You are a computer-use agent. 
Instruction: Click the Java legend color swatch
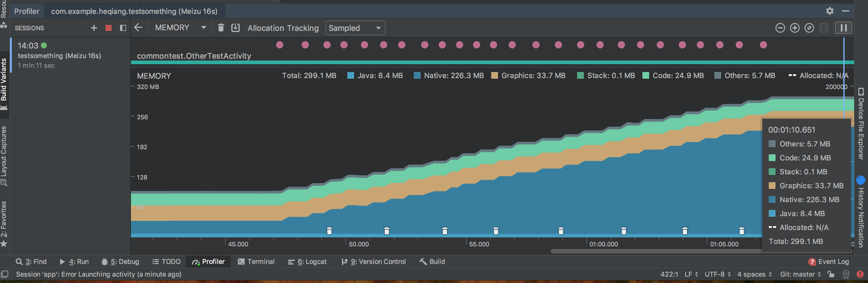click(x=350, y=76)
